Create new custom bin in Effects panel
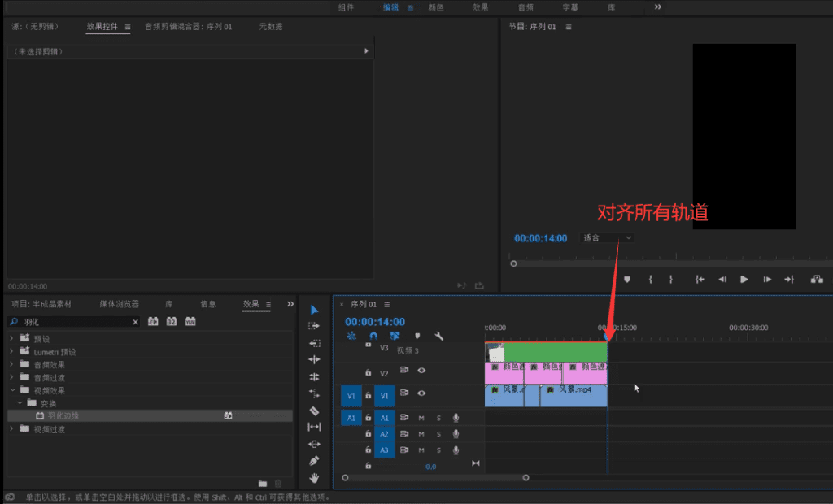 pyautogui.click(x=263, y=484)
